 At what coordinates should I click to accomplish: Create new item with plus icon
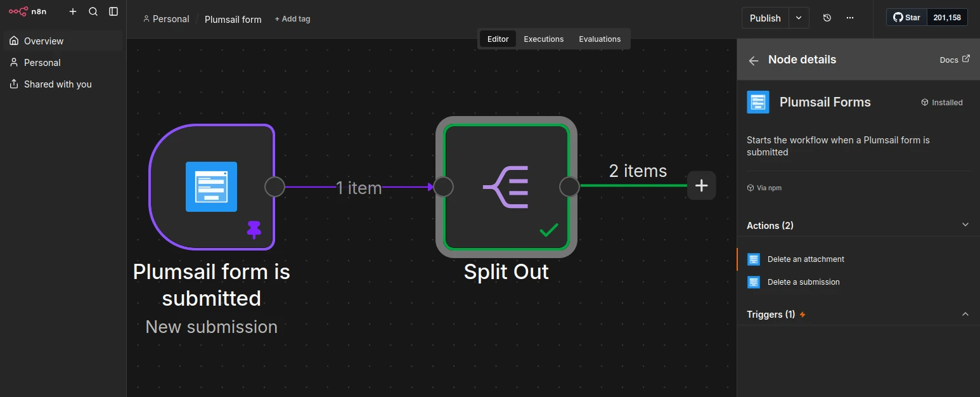[73, 11]
